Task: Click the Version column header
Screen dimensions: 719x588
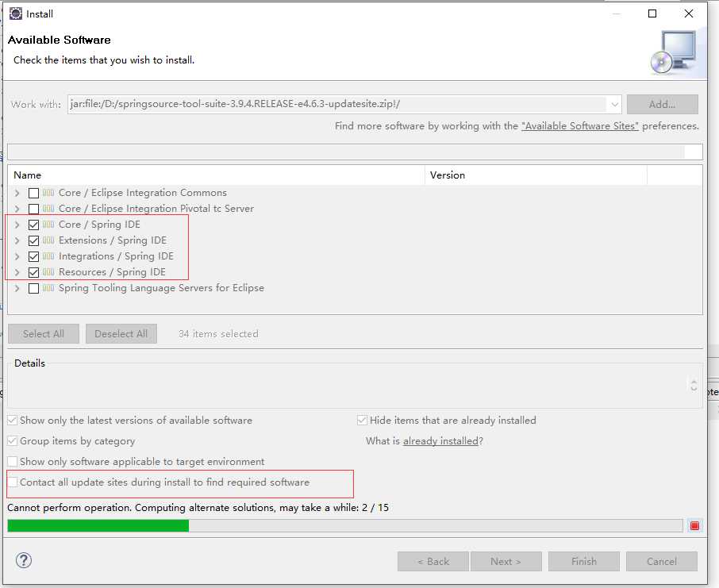Action: click(x=536, y=175)
